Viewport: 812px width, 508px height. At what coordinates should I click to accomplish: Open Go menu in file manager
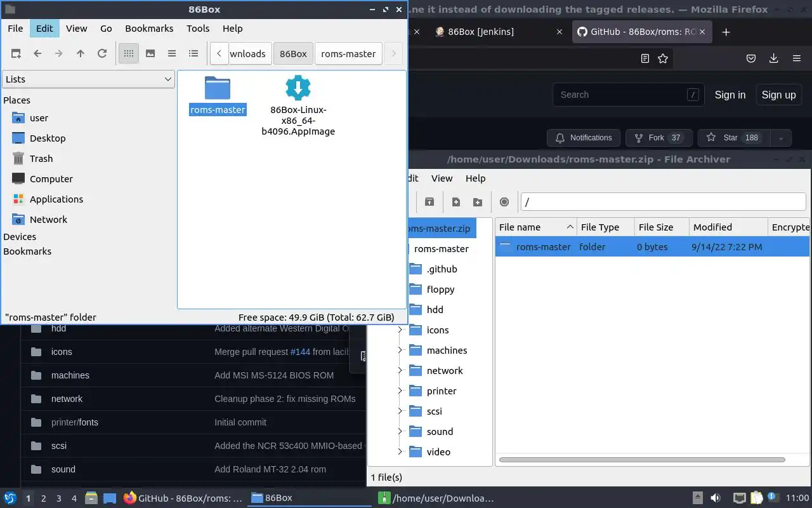point(106,29)
